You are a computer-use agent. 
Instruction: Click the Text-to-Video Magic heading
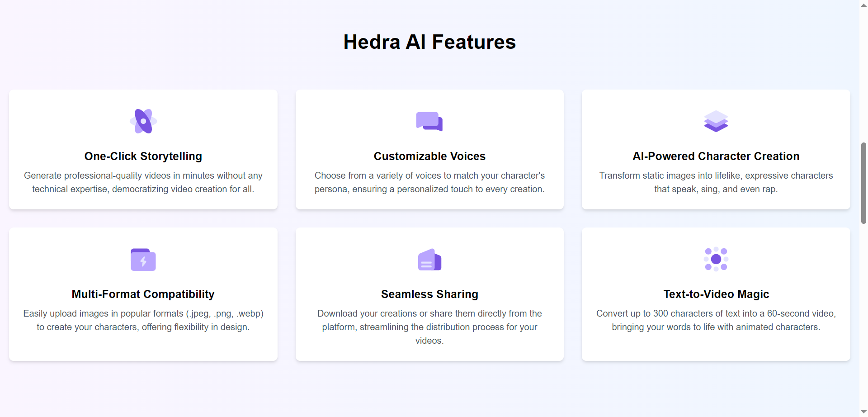(x=716, y=294)
